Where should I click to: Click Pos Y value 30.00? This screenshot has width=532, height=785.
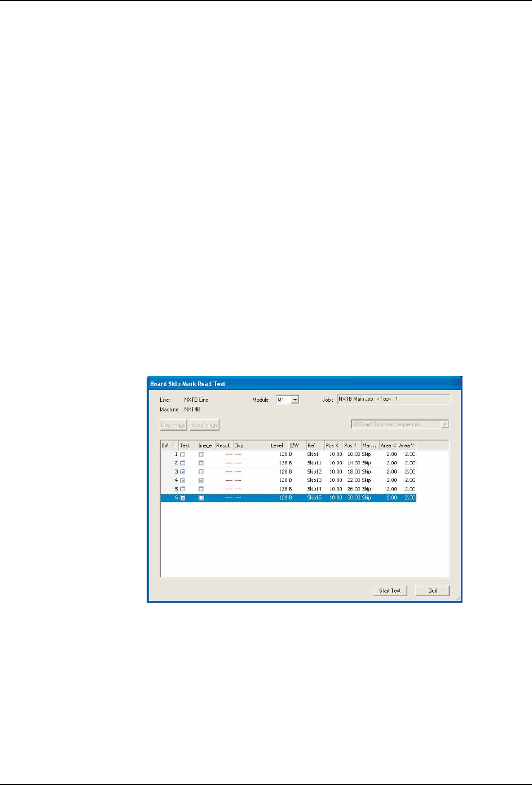coord(354,498)
